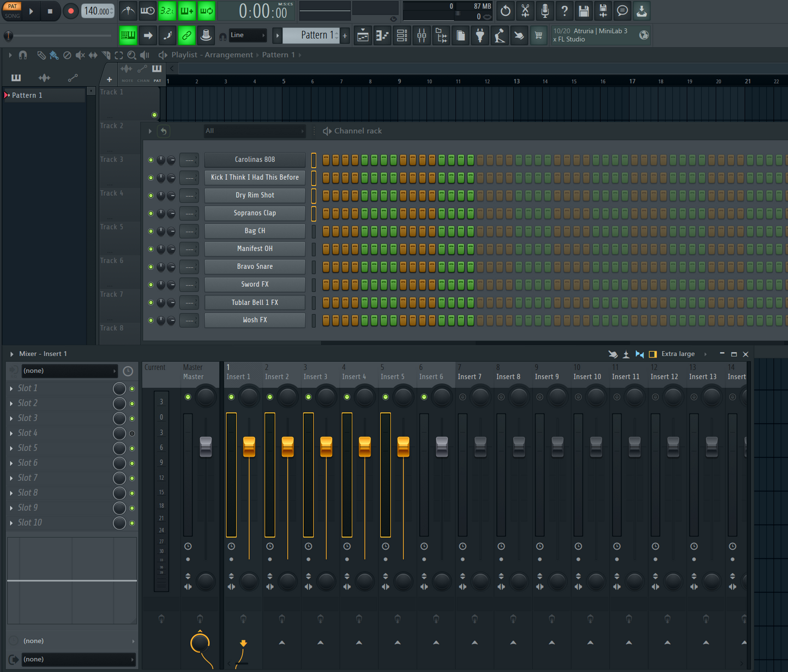The height and width of the screenshot is (672, 788).
Task: Open the plugin picker plug icon
Action: (480, 36)
